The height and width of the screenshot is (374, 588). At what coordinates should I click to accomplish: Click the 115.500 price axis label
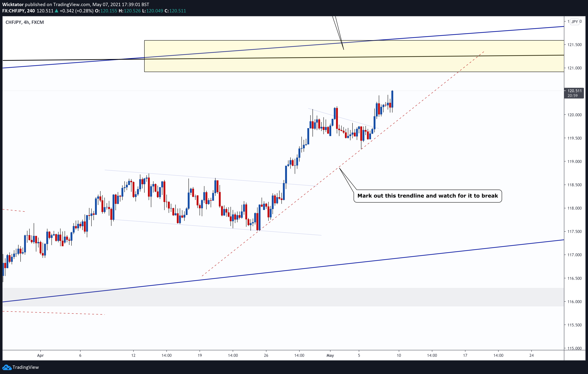[x=574, y=325]
